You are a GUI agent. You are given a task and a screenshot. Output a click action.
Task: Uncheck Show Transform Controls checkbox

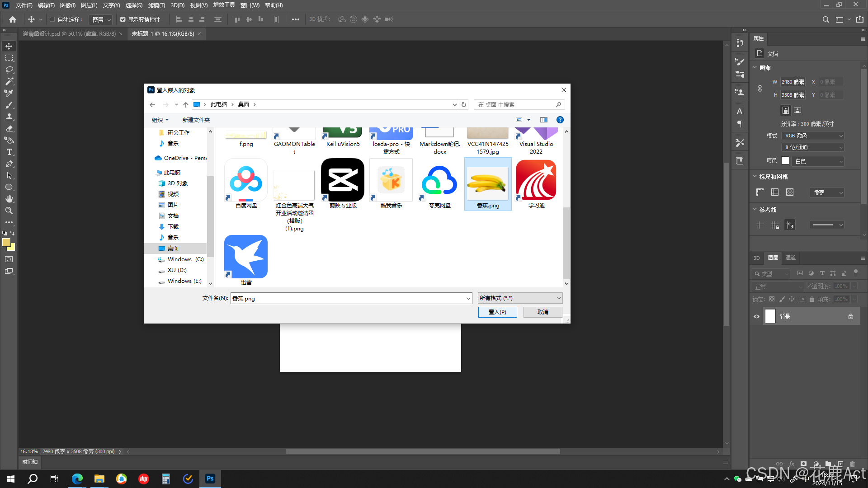pos(123,19)
